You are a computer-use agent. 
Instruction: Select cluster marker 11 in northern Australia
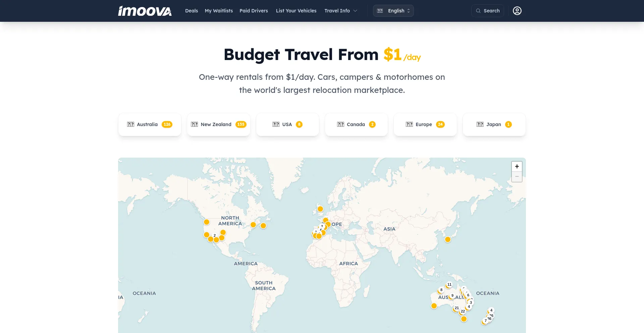tap(449, 285)
